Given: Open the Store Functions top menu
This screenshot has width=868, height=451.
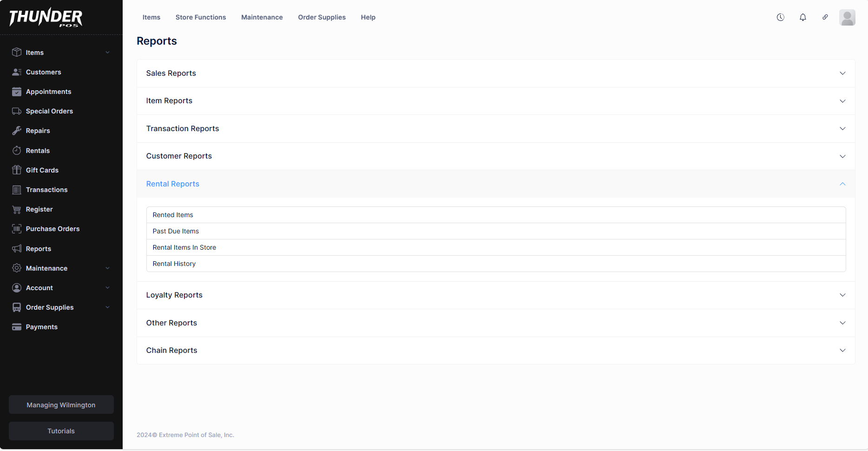Looking at the screenshot, I should pos(201,17).
